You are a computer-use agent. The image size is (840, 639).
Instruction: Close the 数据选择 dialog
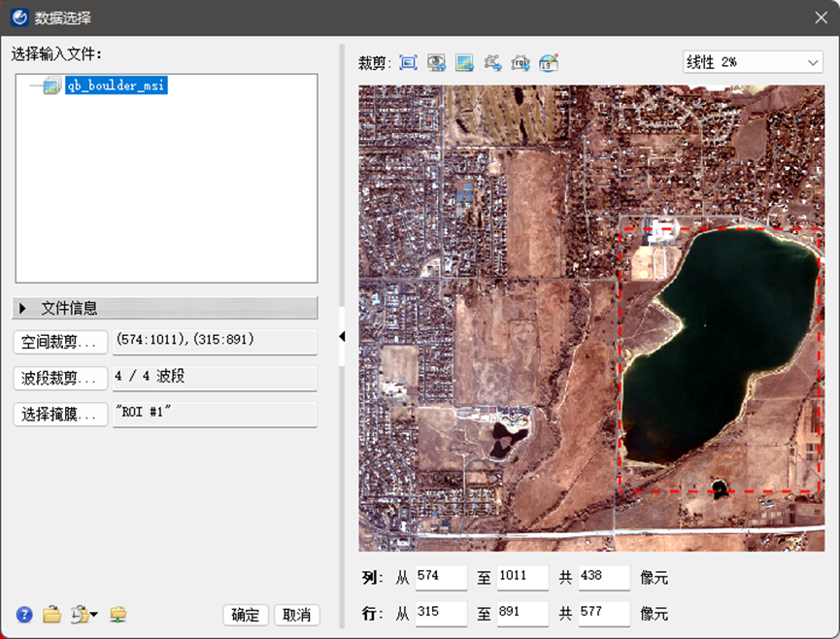pyautogui.click(x=821, y=17)
